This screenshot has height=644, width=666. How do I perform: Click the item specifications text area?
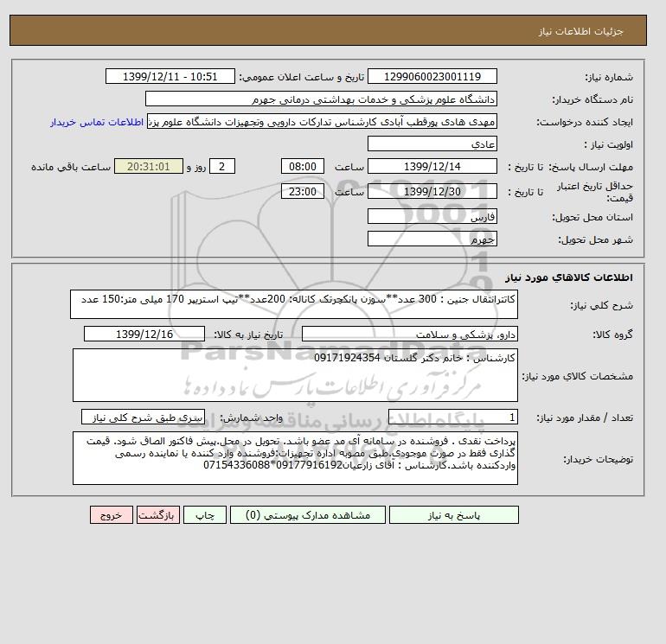coord(295,375)
